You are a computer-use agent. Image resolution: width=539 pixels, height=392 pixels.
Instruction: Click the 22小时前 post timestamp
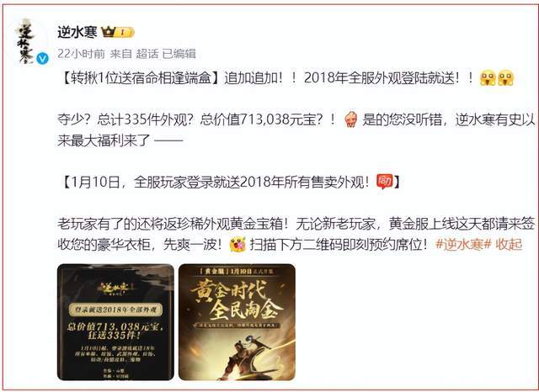tap(81, 54)
